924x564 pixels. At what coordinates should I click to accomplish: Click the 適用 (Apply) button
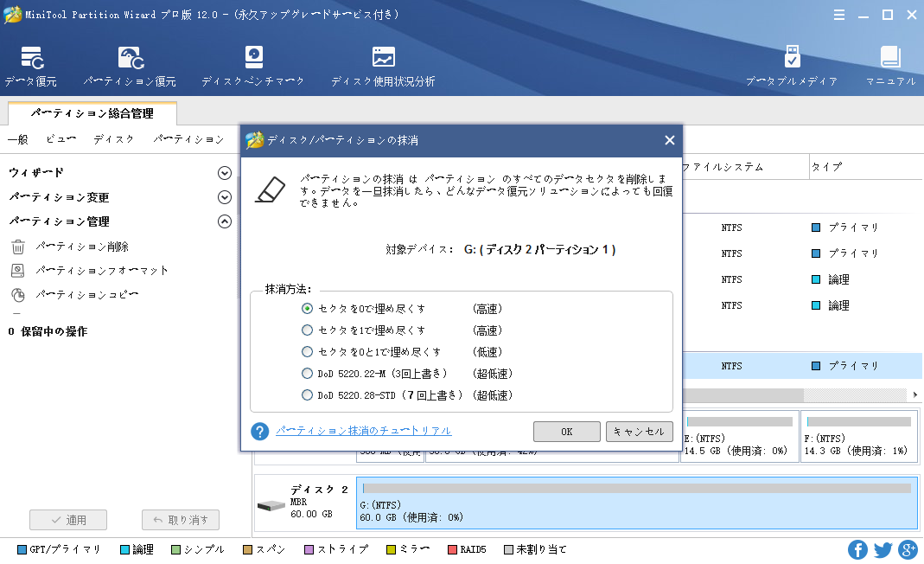click(68, 520)
